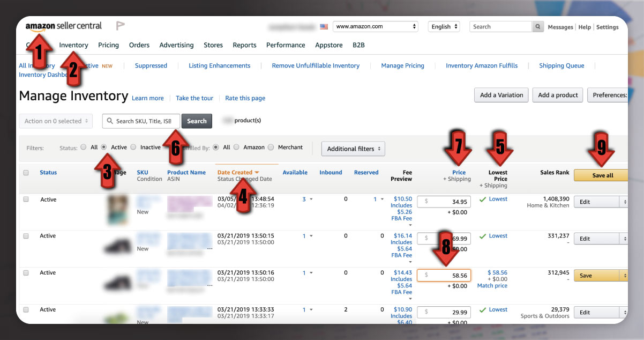Click the sales rank value 1,408,390
The height and width of the screenshot is (340, 644).
click(556, 199)
